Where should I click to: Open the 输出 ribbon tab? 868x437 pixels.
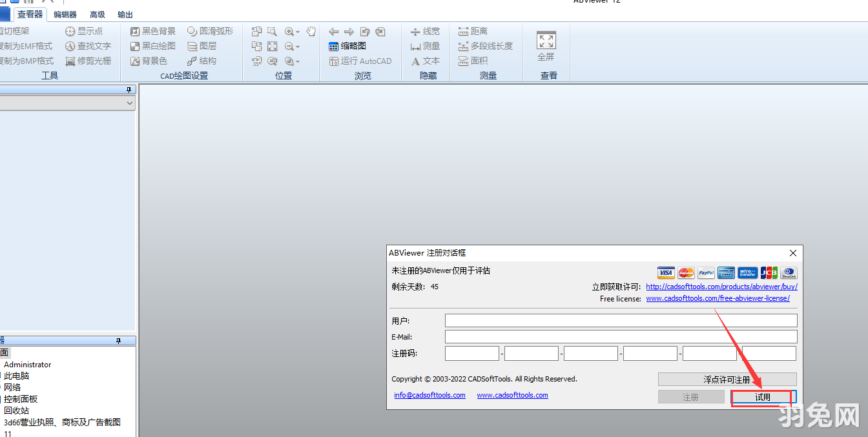[124, 14]
